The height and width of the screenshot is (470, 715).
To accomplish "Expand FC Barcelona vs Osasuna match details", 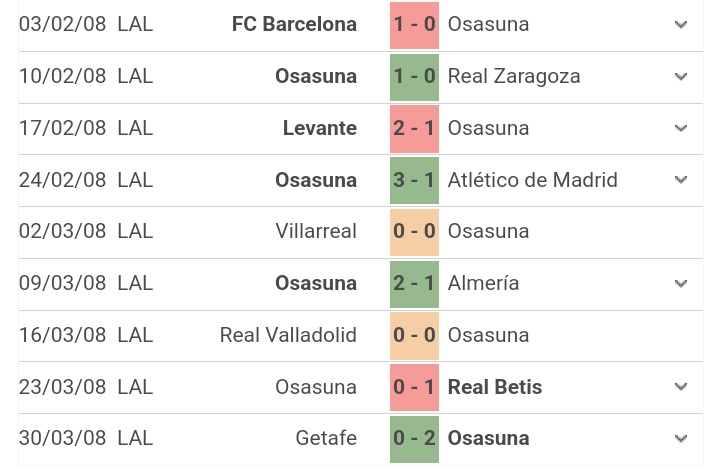I will [x=680, y=24].
